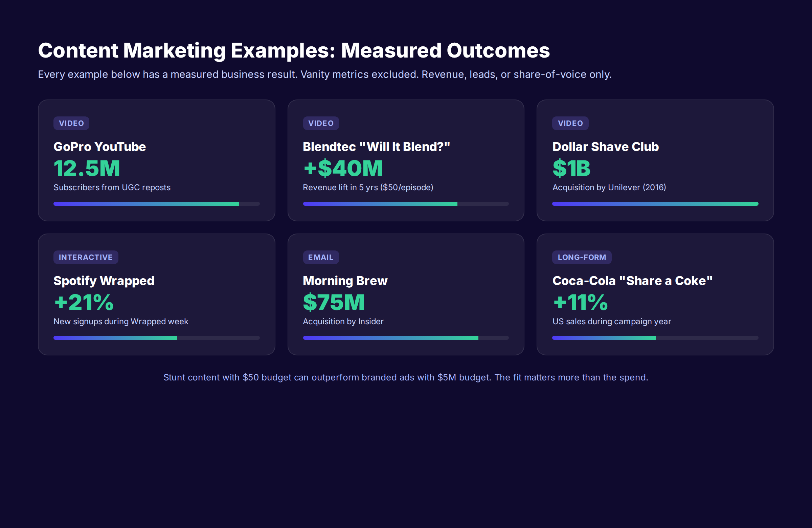Select the 'Spotify Wrapped' title
812x528 pixels.
tap(104, 281)
